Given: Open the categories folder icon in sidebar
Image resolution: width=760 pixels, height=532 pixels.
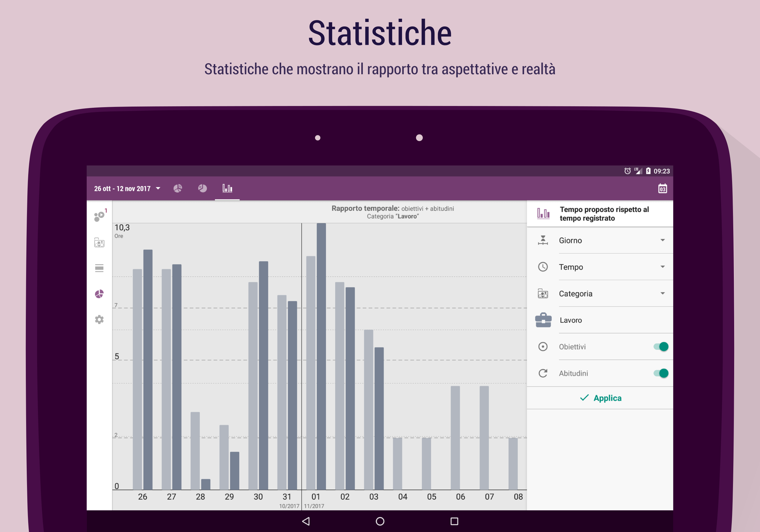Looking at the screenshot, I should (x=99, y=242).
